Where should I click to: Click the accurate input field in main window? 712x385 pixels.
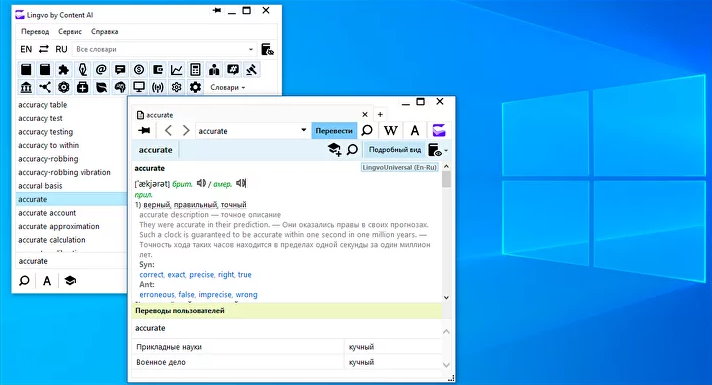(x=71, y=261)
